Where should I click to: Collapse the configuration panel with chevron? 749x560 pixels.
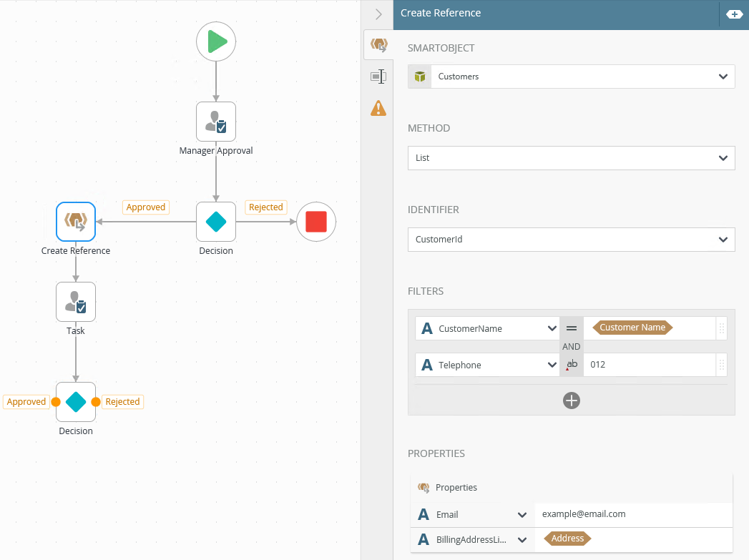coord(379,14)
